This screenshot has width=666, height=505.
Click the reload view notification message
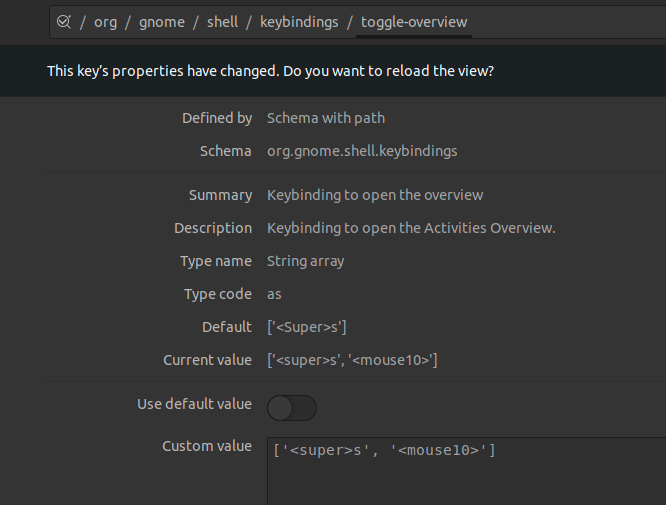tap(270, 71)
